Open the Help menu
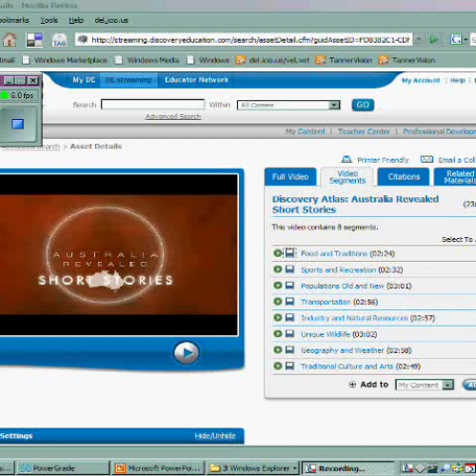The width and height of the screenshot is (476, 476). tap(76, 20)
